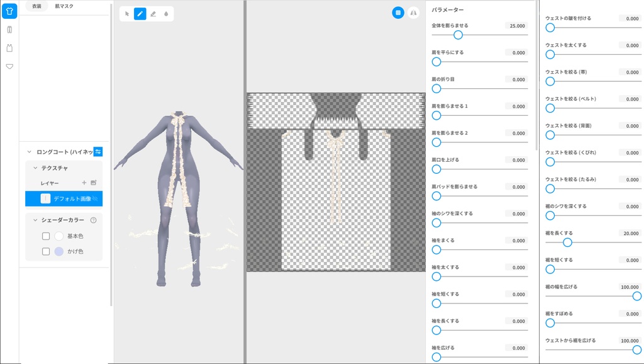Toggle visibility of the デフォルト画像 layer
This screenshot has height=364, width=644.
point(96,198)
